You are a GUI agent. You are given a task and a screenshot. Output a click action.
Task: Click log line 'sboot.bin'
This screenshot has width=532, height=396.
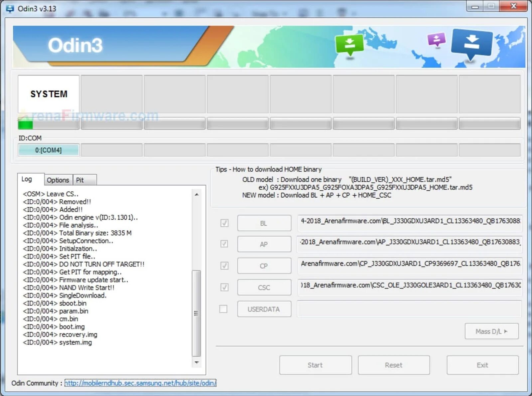click(x=55, y=303)
